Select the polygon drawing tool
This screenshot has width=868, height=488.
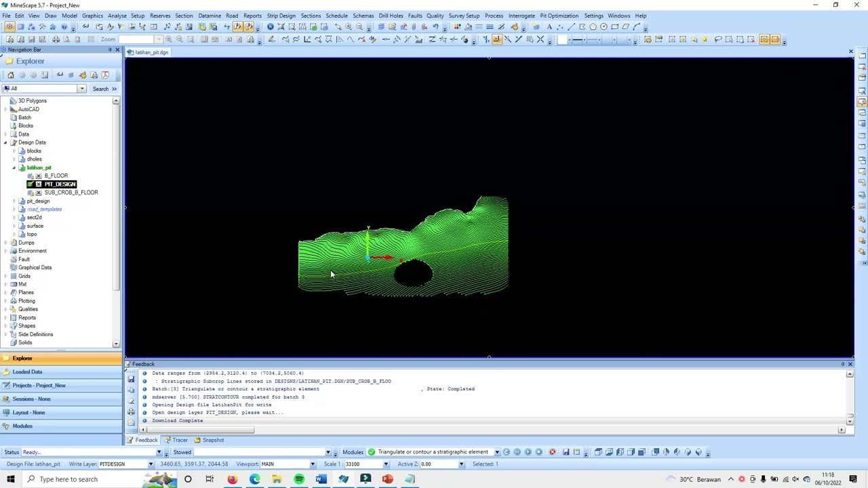[x=593, y=27]
